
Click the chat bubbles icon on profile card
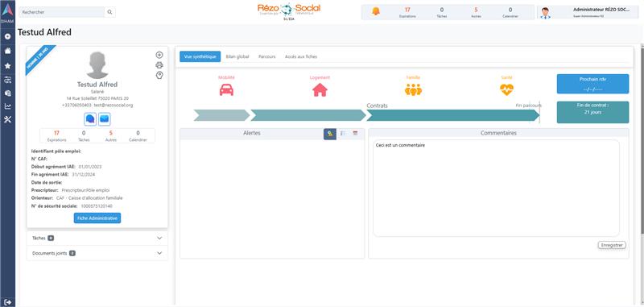point(90,119)
